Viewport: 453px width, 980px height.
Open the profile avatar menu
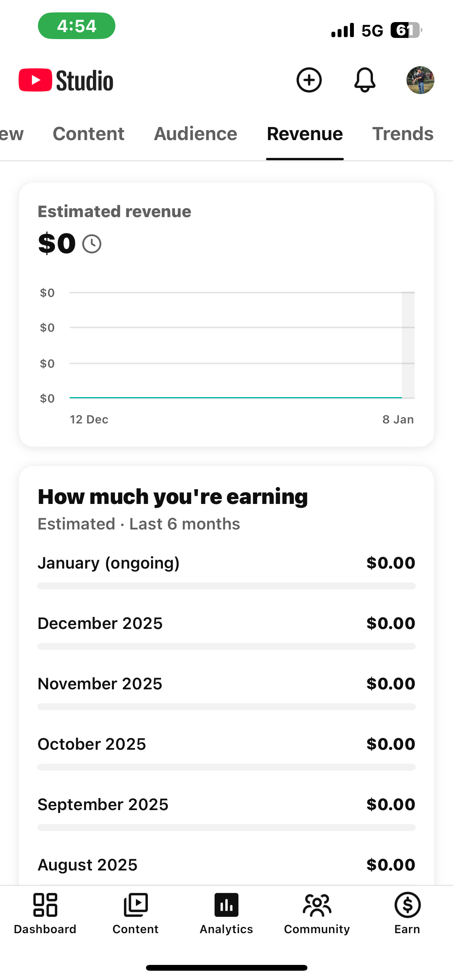click(x=420, y=80)
